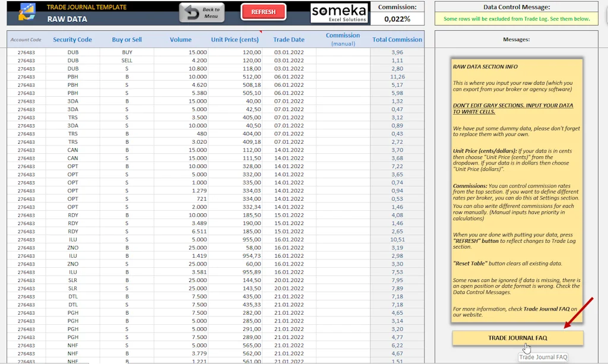608x364 pixels.
Task: Click the Account Code header cell
Action: 26,39
